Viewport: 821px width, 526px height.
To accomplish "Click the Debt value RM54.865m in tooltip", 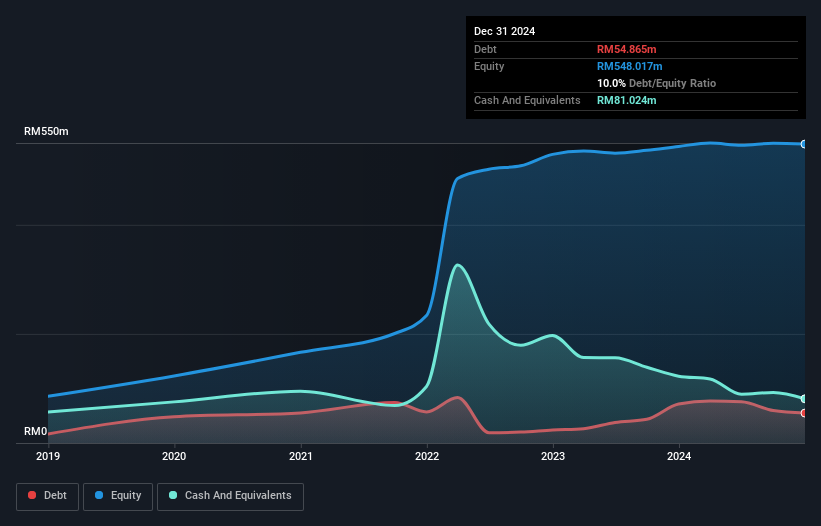I will [x=626, y=49].
